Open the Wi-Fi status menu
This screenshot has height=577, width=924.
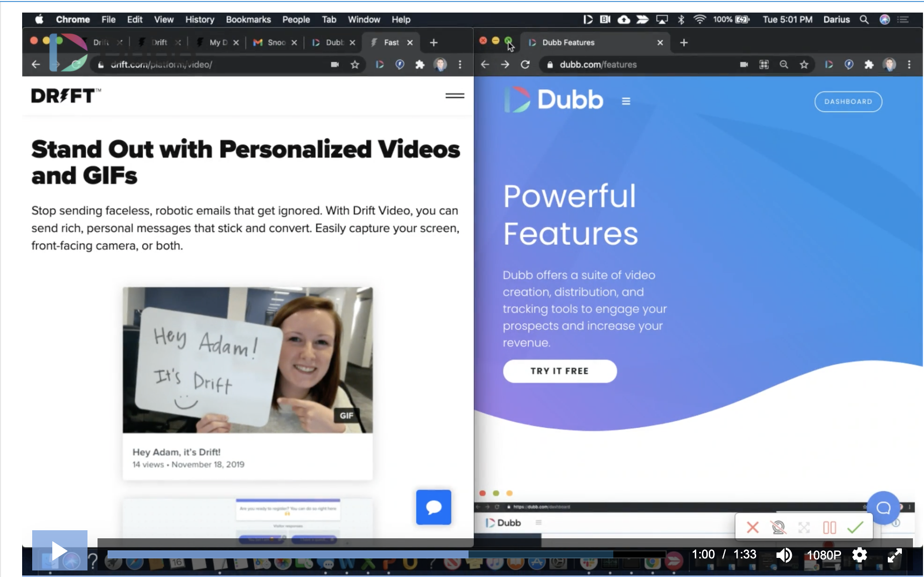(x=699, y=20)
